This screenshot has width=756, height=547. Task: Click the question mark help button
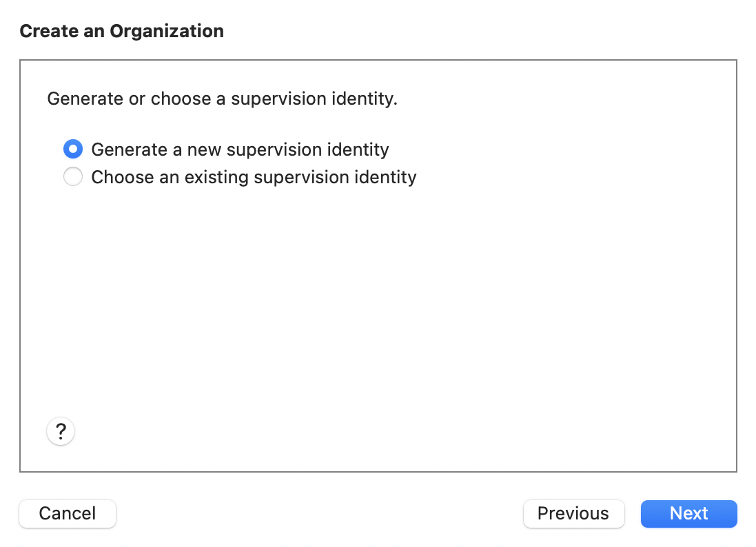pyautogui.click(x=61, y=432)
